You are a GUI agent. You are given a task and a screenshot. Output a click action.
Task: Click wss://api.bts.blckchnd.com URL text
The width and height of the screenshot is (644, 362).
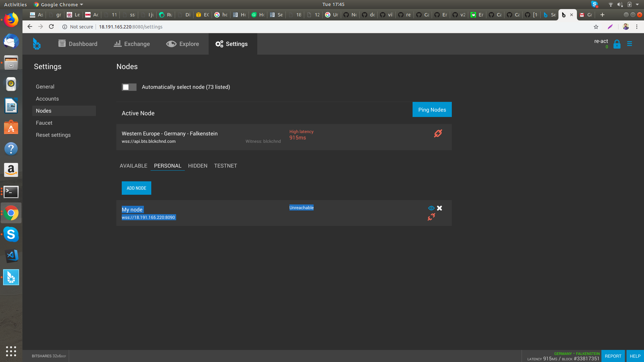(x=149, y=141)
